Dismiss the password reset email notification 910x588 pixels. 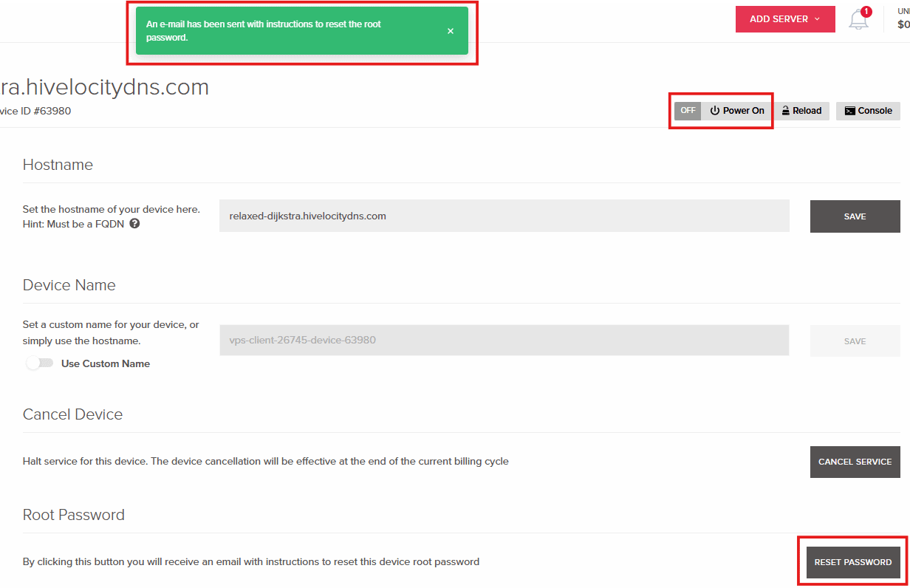pos(451,31)
